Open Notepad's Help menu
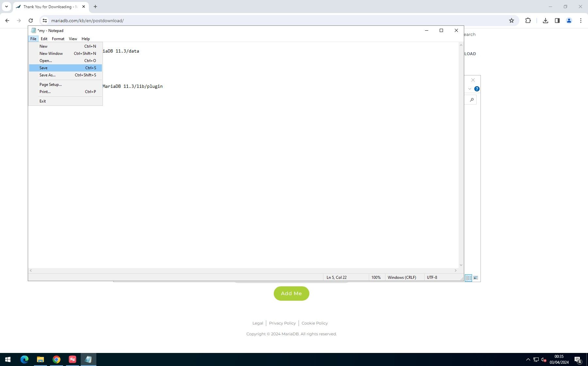Image resolution: width=588 pixels, height=366 pixels. (x=86, y=39)
